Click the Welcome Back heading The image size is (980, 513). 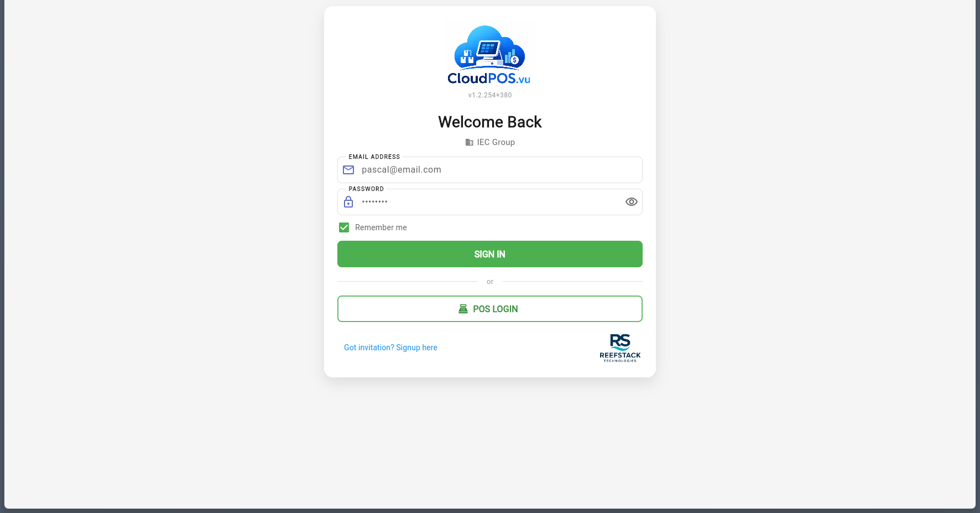pos(490,122)
